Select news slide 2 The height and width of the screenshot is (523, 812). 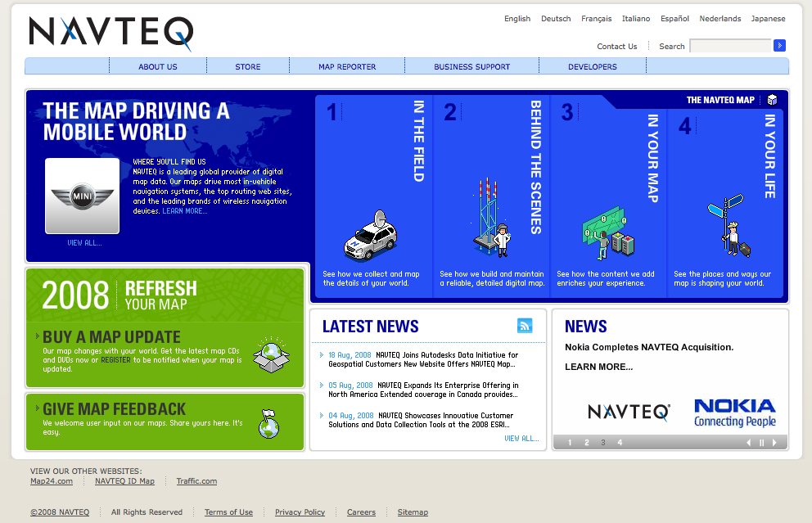(x=587, y=442)
